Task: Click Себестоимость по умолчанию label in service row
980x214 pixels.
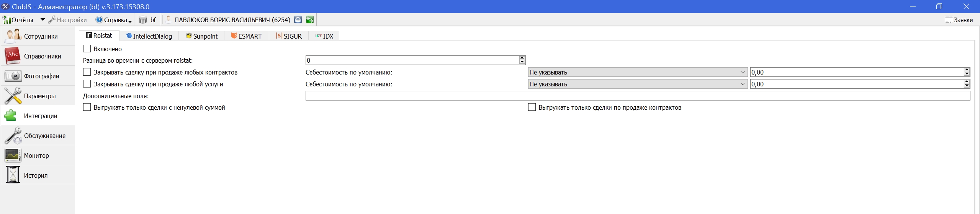Action: pyautogui.click(x=349, y=84)
